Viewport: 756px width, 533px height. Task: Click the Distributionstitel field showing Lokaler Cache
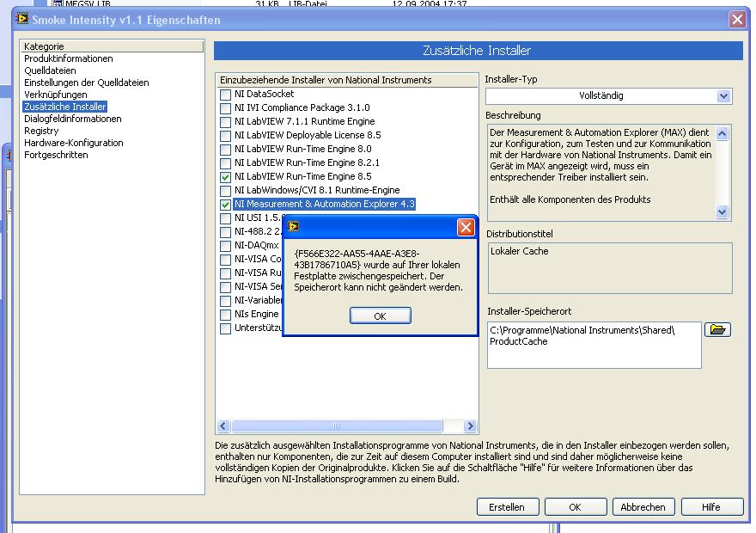(610, 268)
